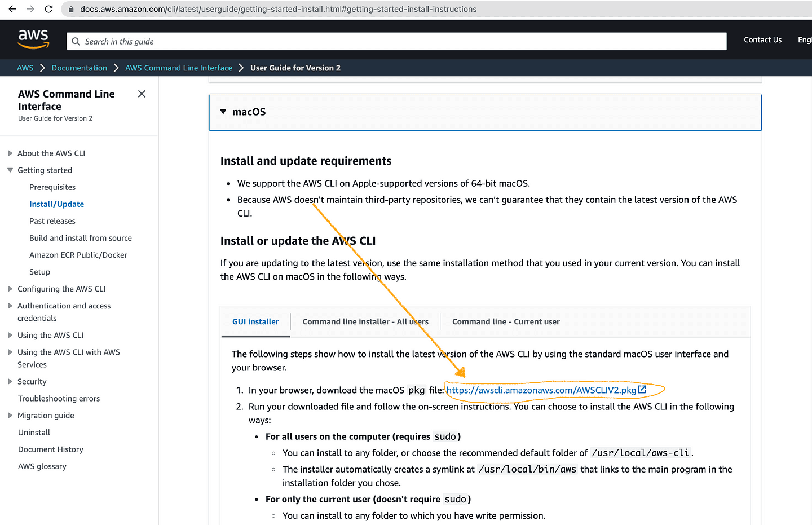Open AWS glossary page
Screen dimensions: 812x525
coord(42,466)
